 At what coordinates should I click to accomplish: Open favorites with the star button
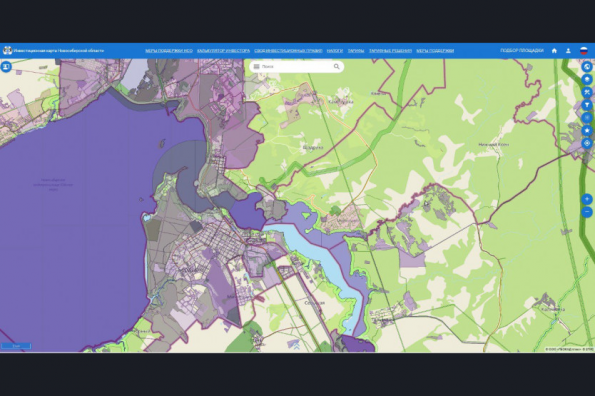(587, 130)
